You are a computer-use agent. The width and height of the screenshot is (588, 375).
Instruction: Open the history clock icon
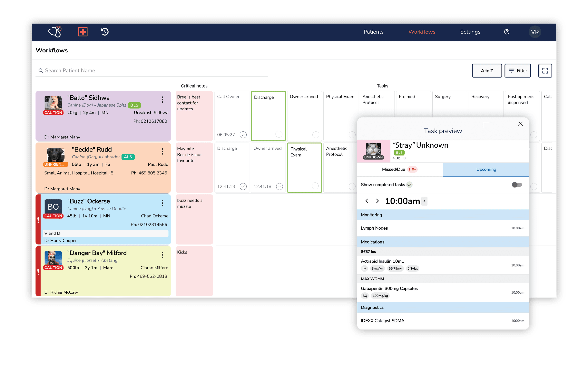point(105,32)
